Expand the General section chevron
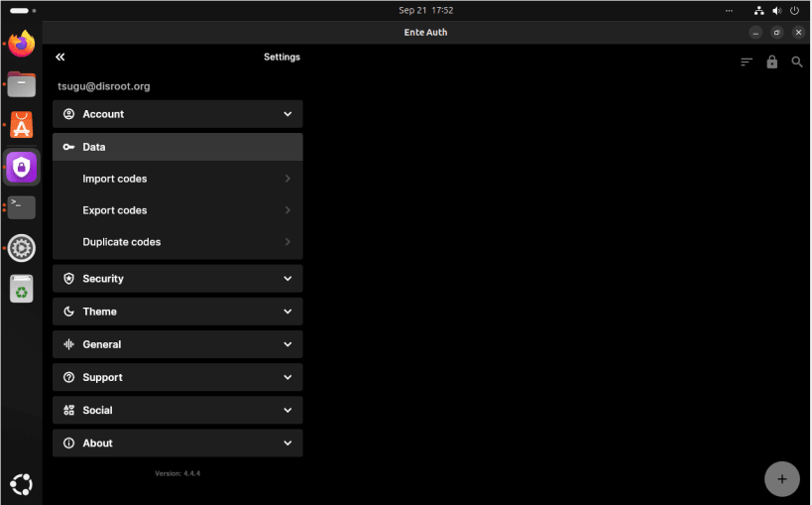 point(288,345)
